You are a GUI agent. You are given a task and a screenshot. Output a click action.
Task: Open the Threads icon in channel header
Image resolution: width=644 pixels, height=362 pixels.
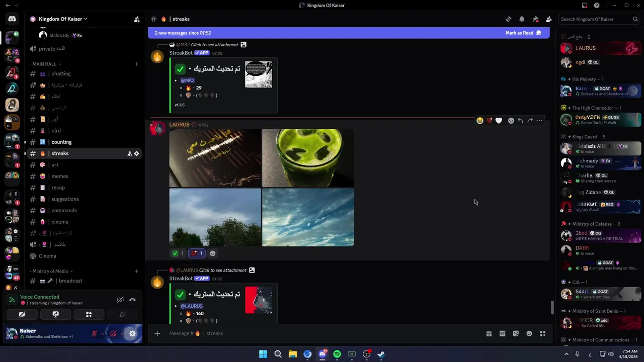[x=509, y=19]
